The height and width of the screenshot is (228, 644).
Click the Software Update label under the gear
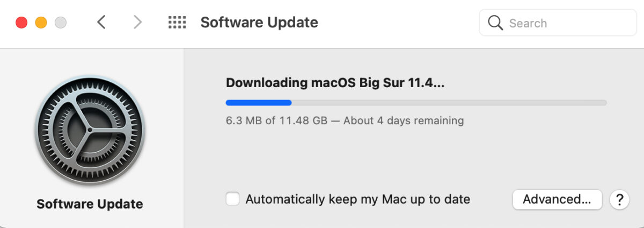pos(90,204)
